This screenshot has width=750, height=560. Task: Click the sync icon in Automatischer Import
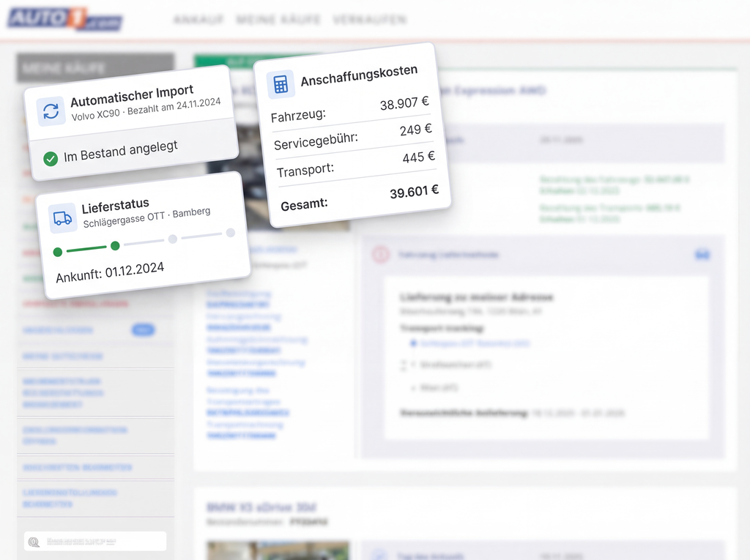[x=51, y=111]
